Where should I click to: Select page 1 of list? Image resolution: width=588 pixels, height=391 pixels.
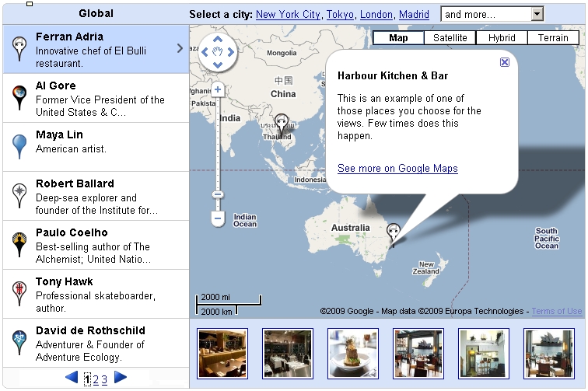pos(87,380)
